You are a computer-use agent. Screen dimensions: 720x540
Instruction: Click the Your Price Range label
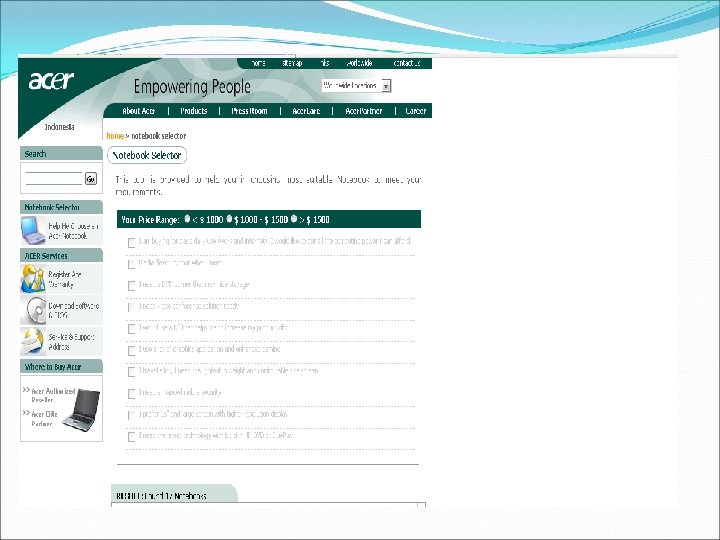click(x=150, y=219)
